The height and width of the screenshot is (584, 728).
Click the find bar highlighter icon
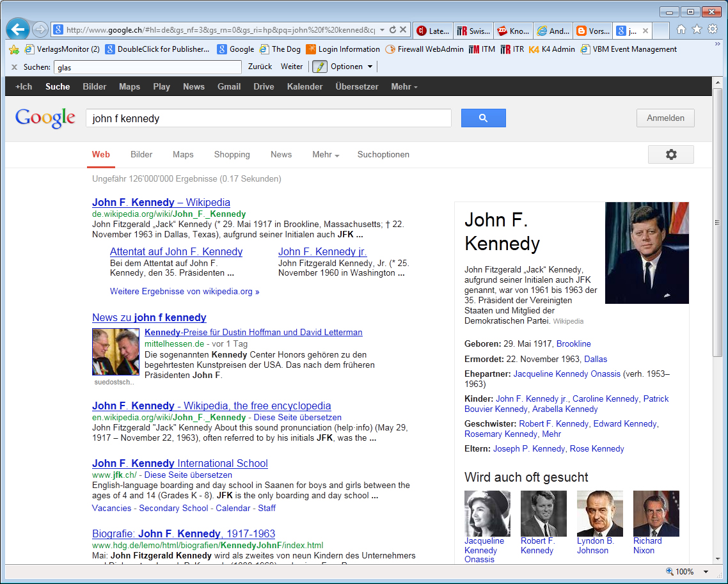coord(319,67)
